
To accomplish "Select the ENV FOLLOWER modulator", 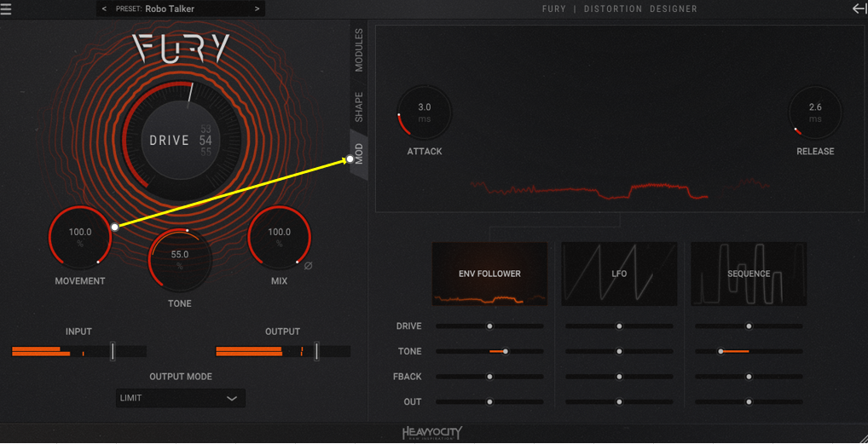I will pyautogui.click(x=489, y=274).
